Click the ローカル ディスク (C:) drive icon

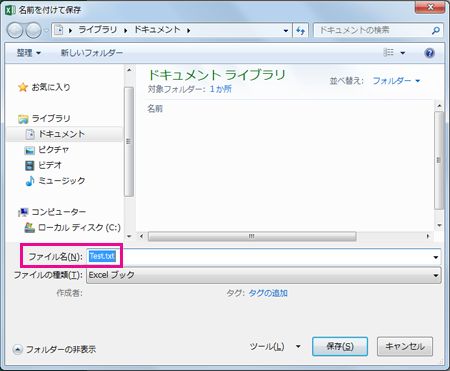pyautogui.click(x=30, y=228)
